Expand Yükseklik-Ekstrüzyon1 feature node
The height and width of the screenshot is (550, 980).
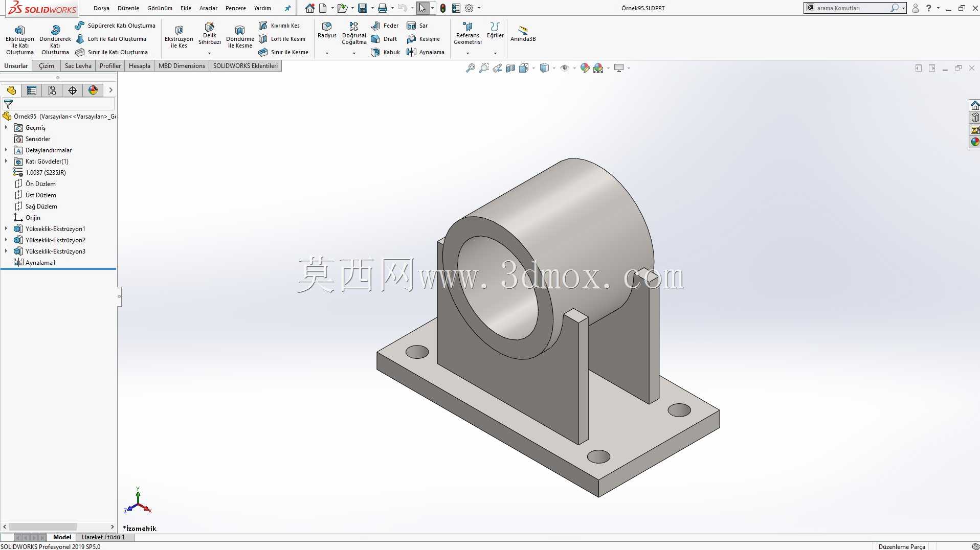pos(6,229)
